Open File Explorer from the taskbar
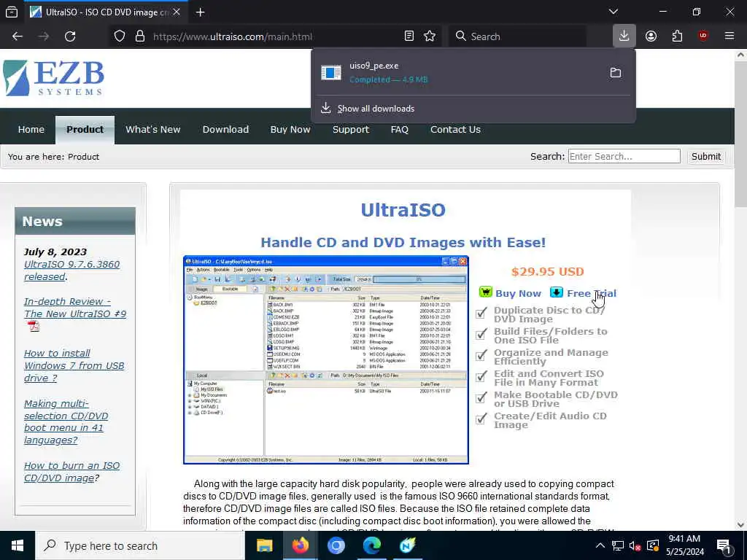 pos(264,545)
